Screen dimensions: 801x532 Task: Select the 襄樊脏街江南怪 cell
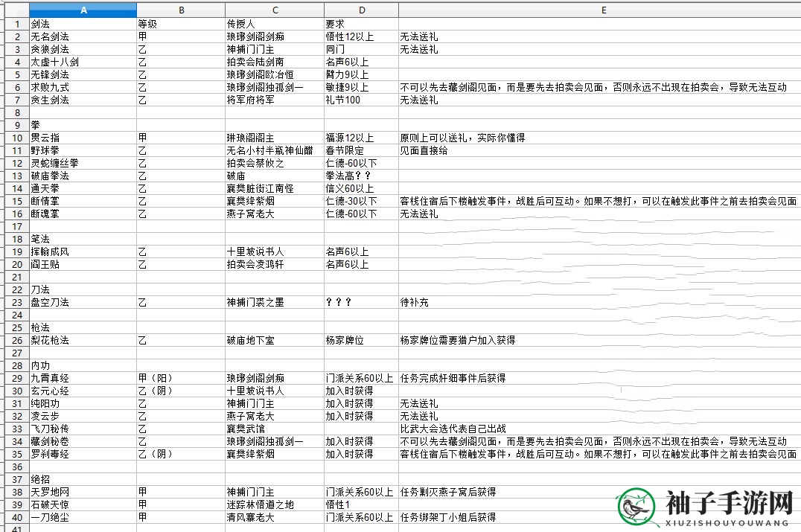pyautogui.click(x=275, y=188)
